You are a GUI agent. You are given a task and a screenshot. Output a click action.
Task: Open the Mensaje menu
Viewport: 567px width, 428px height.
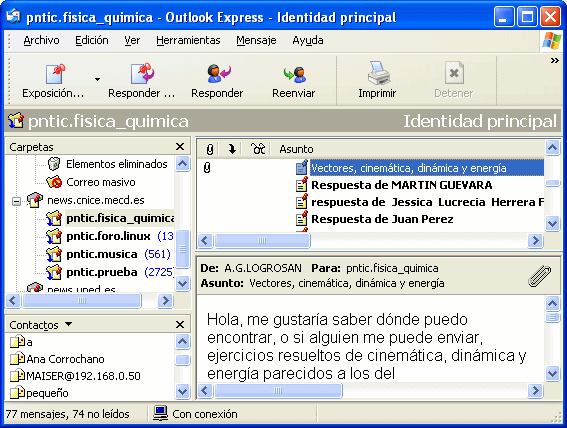coord(256,40)
